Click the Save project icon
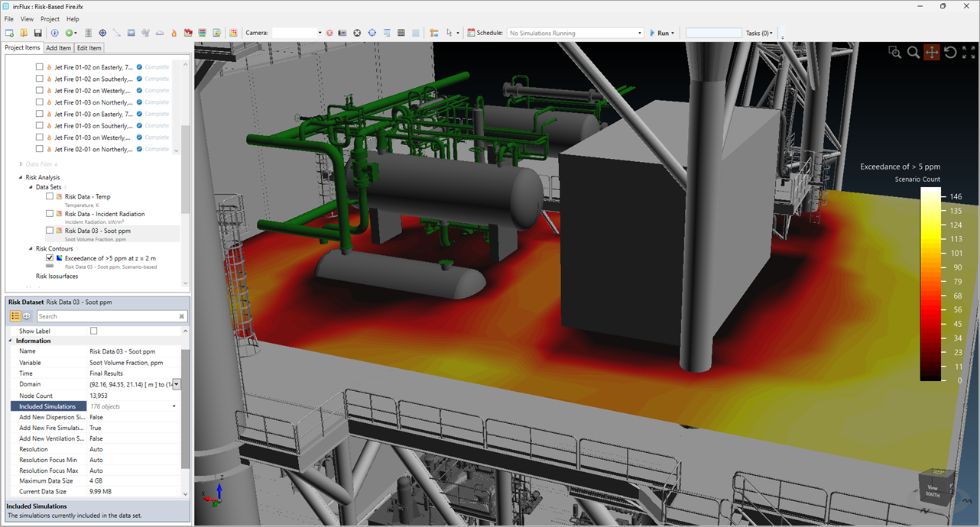The height and width of the screenshot is (527, 980). (37, 34)
